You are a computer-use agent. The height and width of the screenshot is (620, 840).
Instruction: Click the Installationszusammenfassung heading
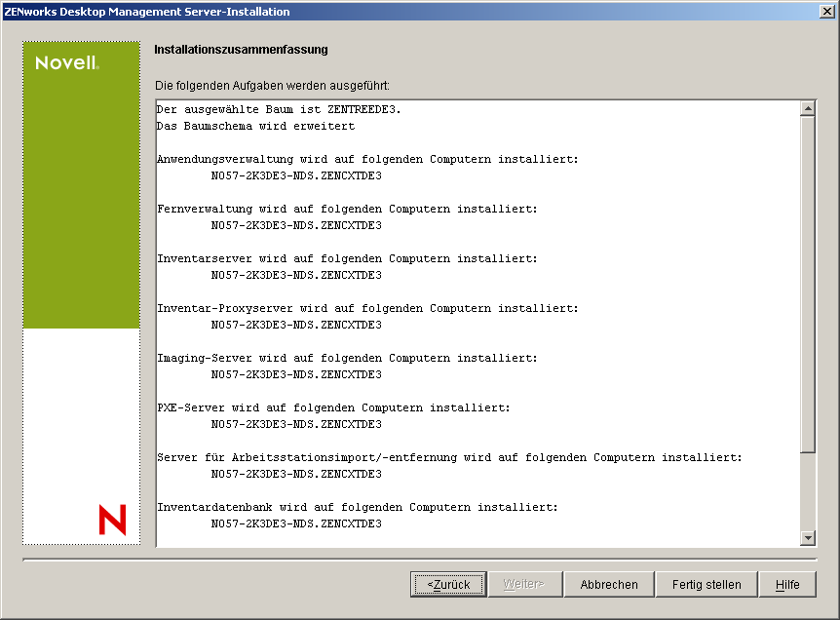click(x=241, y=50)
